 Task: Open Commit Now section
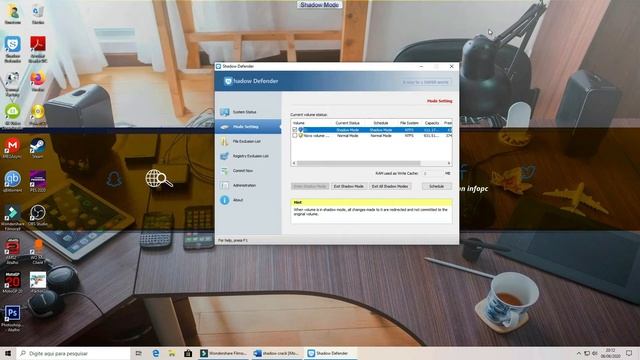[x=248, y=171]
